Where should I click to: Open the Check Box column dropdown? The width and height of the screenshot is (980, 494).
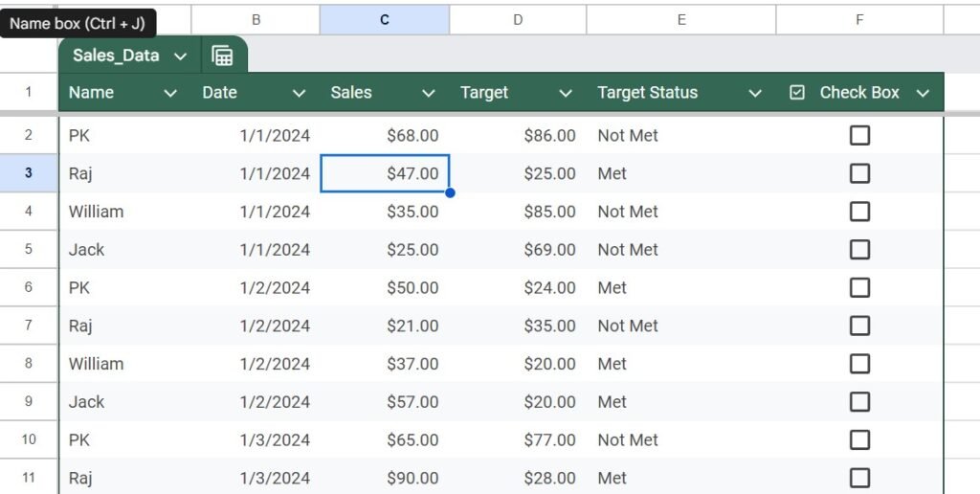(923, 93)
